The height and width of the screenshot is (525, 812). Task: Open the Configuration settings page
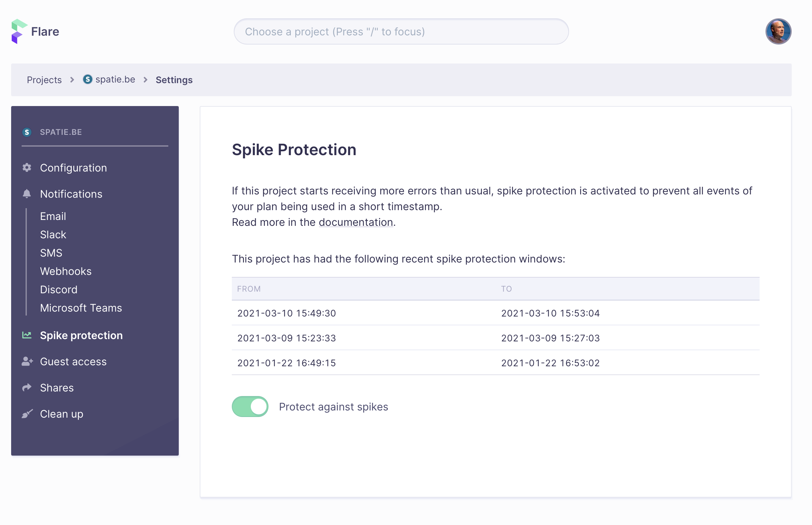tap(73, 168)
